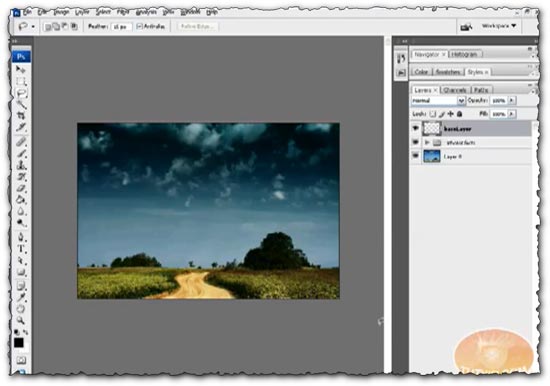Open the Workspace dropdown
This screenshot has height=386, width=550.
click(x=499, y=26)
